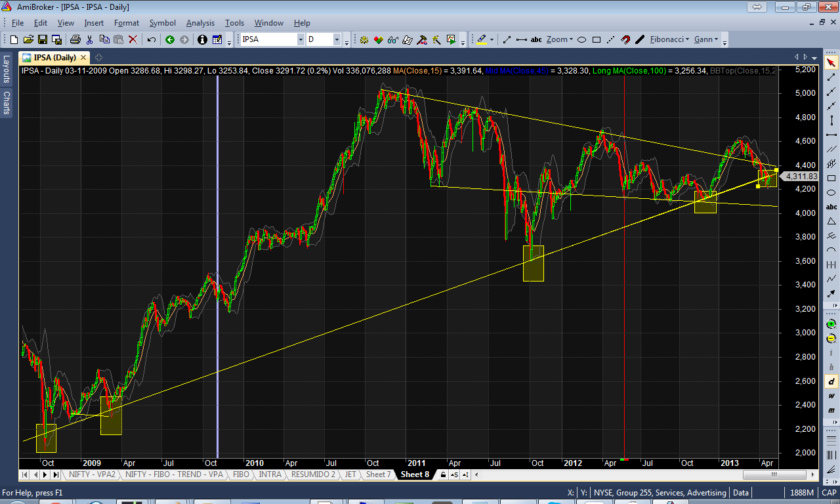Open the binoculars Explore icon
Viewport: 840px width, 504px height.
click(393, 39)
